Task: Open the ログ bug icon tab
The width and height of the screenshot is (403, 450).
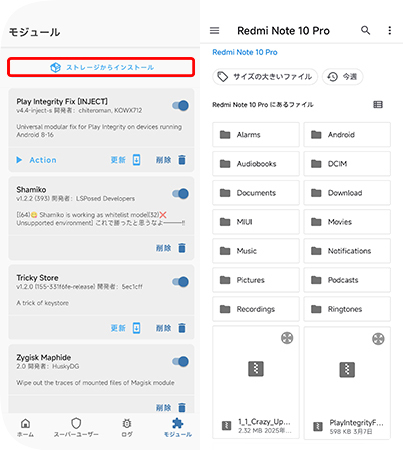Action: pyautogui.click(x=127, y=428)
